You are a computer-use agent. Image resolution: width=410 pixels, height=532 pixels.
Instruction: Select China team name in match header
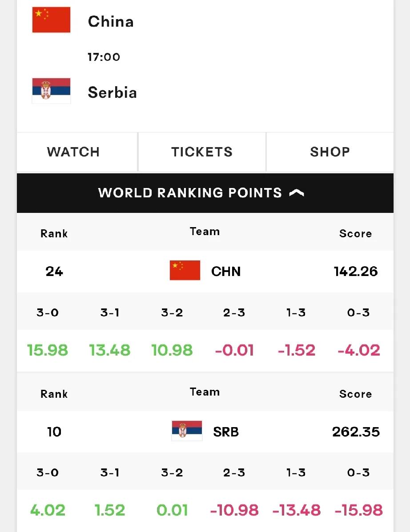111,21
